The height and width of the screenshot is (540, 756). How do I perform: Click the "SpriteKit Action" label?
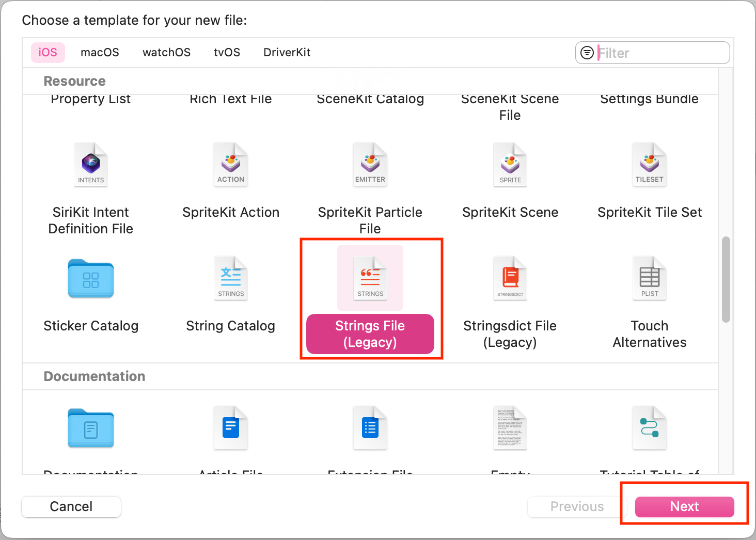point(231,212)
